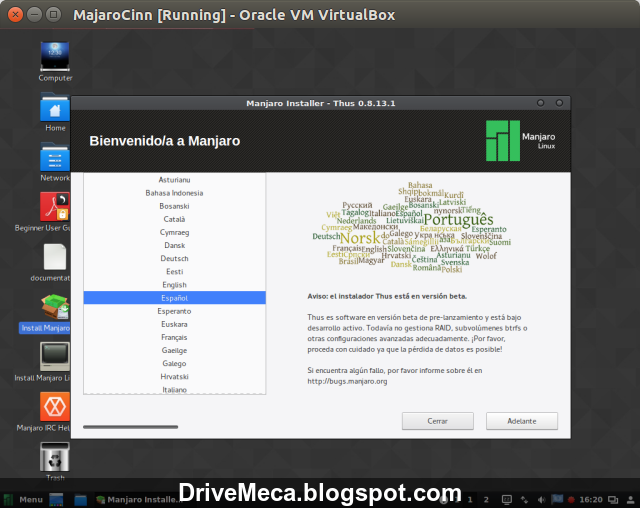Open the volume speaker tray icon
640x508 pixels.
541,499
